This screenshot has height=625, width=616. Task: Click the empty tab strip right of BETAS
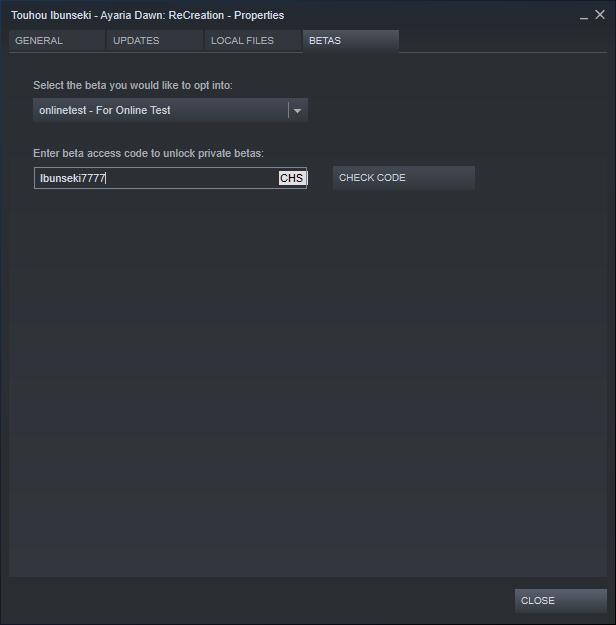pyautogui.click(x=503, y=40)
